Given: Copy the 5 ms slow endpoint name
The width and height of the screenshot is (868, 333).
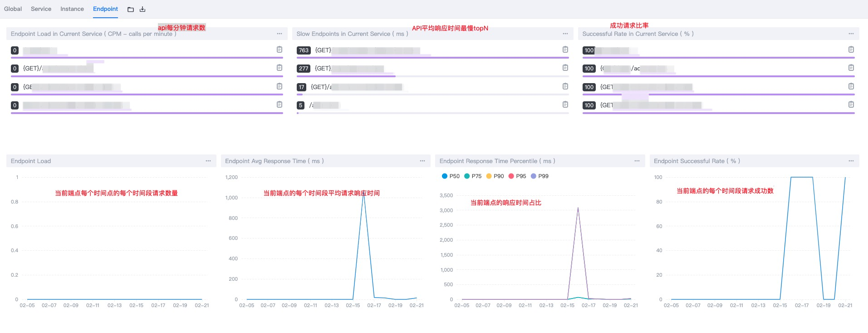Looking at the screenshot, I should pos(565,104).
